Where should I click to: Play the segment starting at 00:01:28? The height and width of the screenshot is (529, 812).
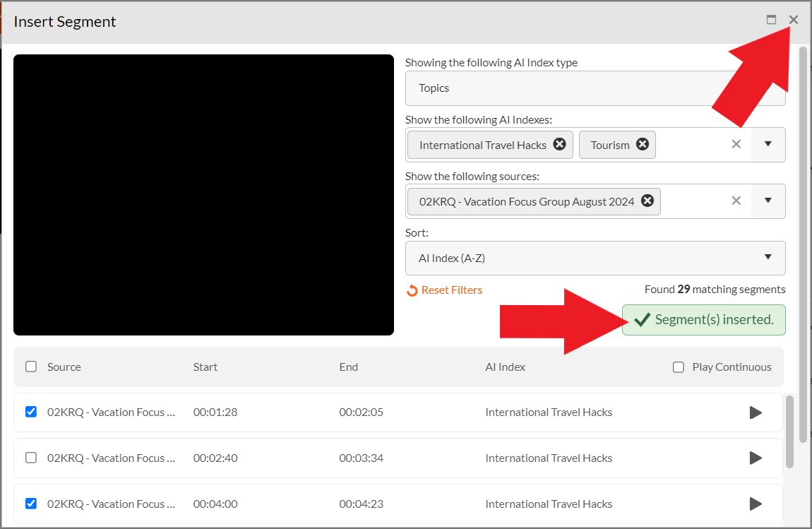click(x=756, y=412)
